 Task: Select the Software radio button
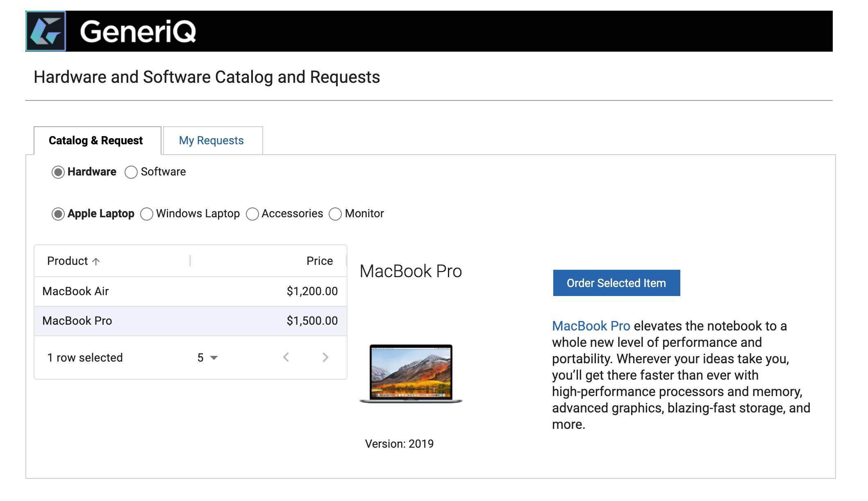pos(131,172)
